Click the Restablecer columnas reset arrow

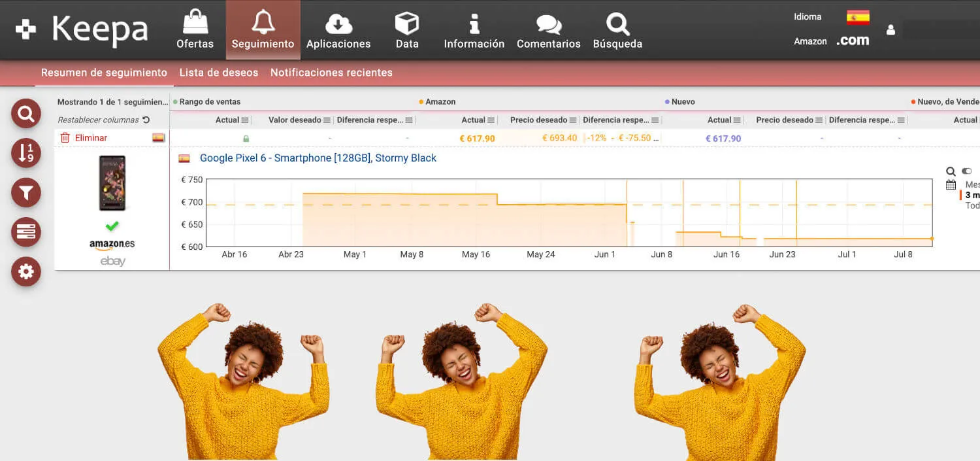click(146, 120)
